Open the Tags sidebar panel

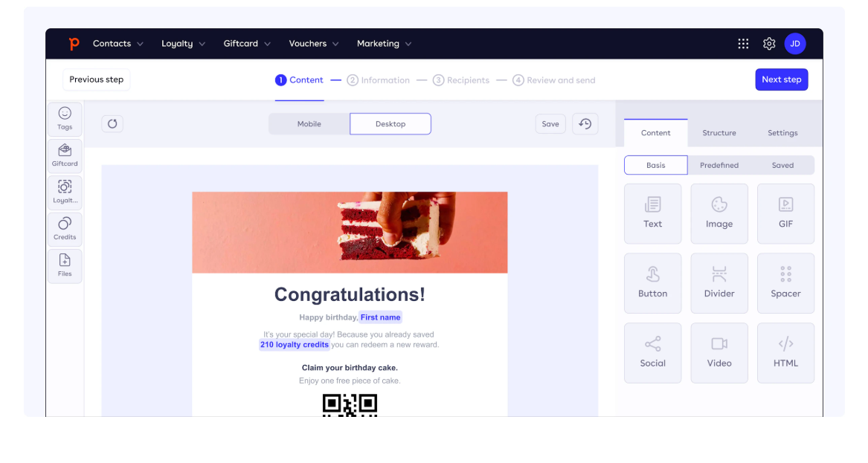point(65,119)
